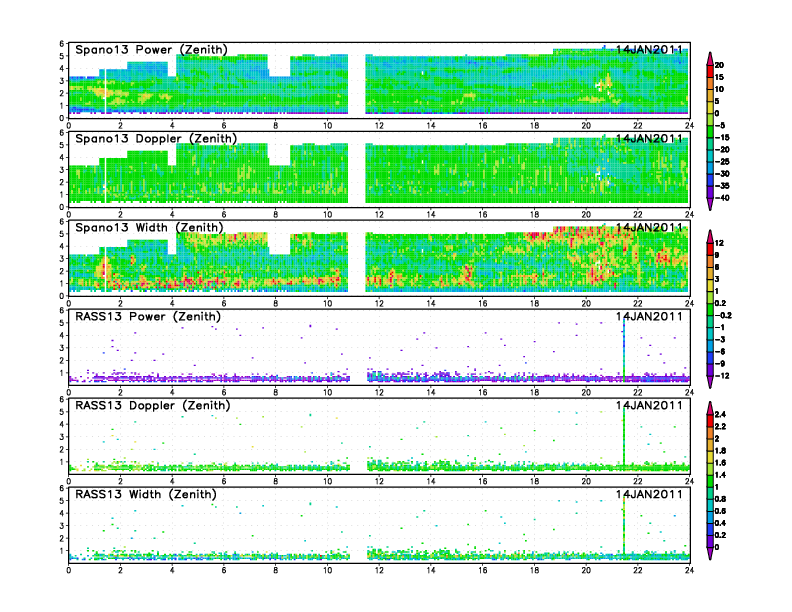Click the vertical spike in RASS13 Power panel
This screenshot has width=792, height=612.
point(624,349)
